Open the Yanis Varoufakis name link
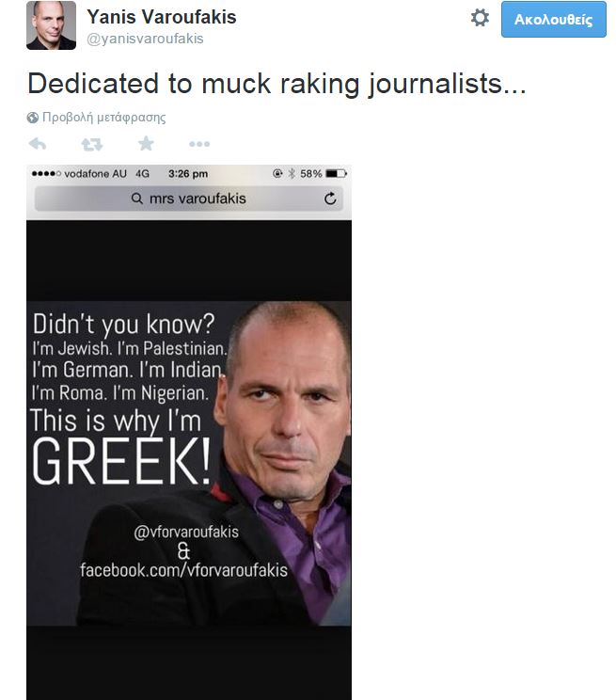Screen dimensions: 616x700 (161, 17)
